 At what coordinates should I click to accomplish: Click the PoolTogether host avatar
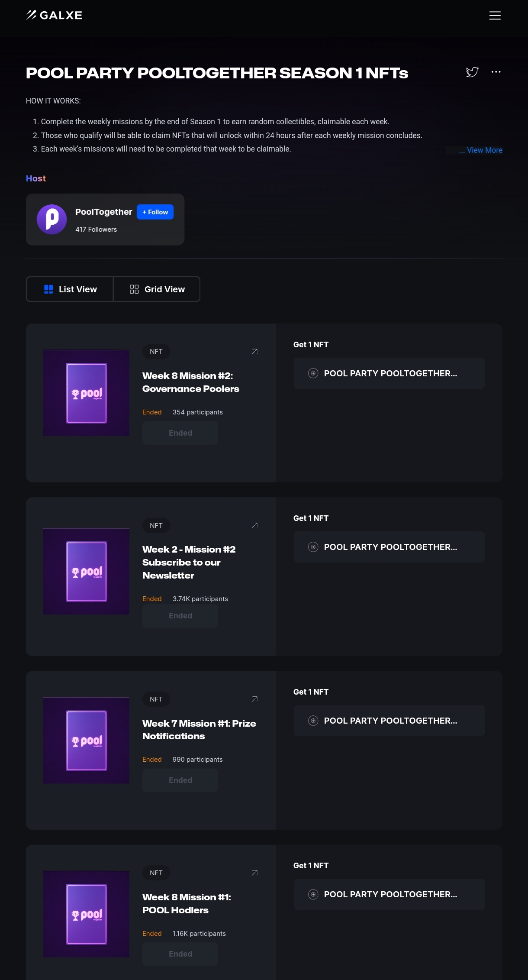point(52,219)
